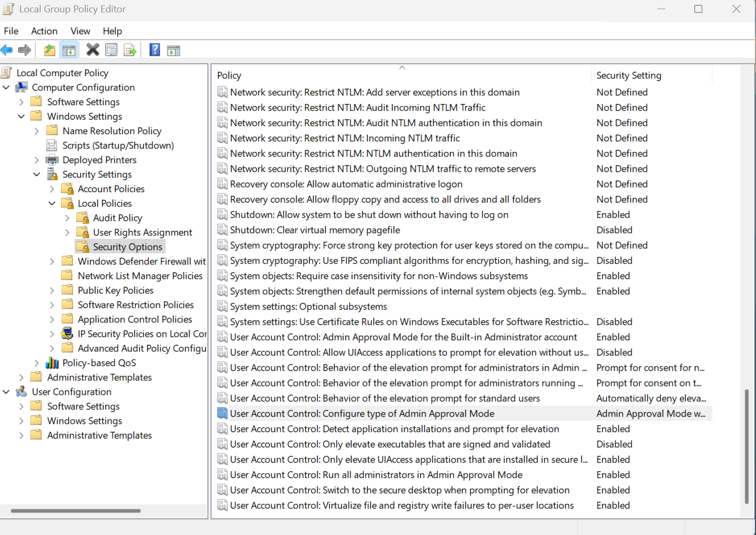The width and height of the screenshot is (756, 535).
Task: Click the Up one level folder icon
Action: [x=49, y=50]
